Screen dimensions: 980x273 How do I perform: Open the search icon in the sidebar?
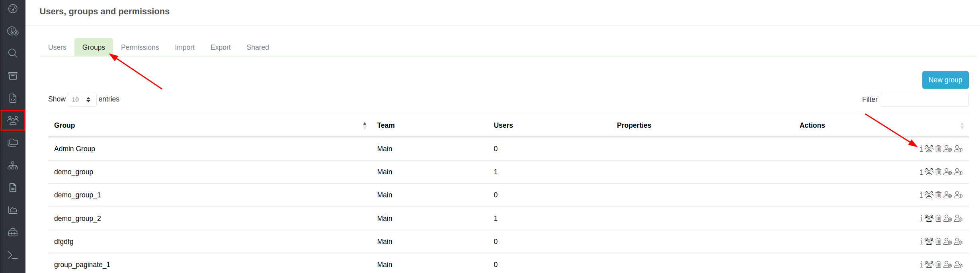point(13,53)
